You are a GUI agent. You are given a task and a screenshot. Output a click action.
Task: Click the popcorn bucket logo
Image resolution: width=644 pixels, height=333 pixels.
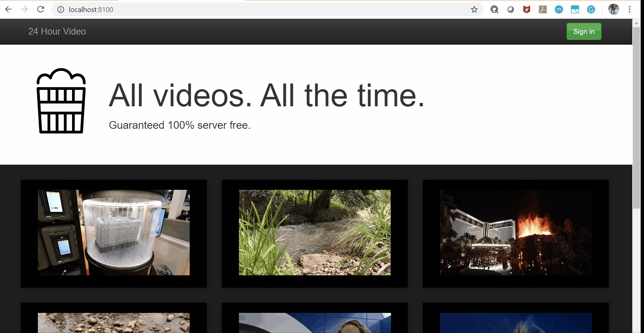coord(61,101)
